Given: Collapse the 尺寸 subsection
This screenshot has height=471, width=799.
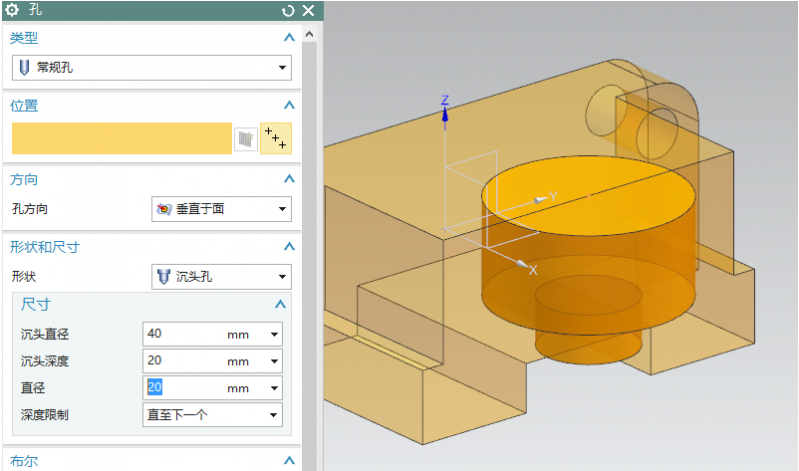Looking at the screenshot, I should (280, 305).
